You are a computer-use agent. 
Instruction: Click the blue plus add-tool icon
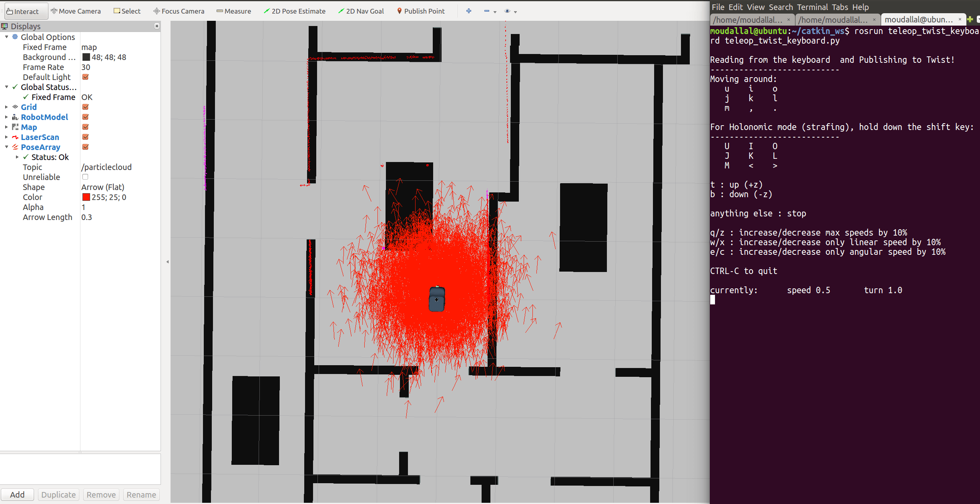[468, 11]
